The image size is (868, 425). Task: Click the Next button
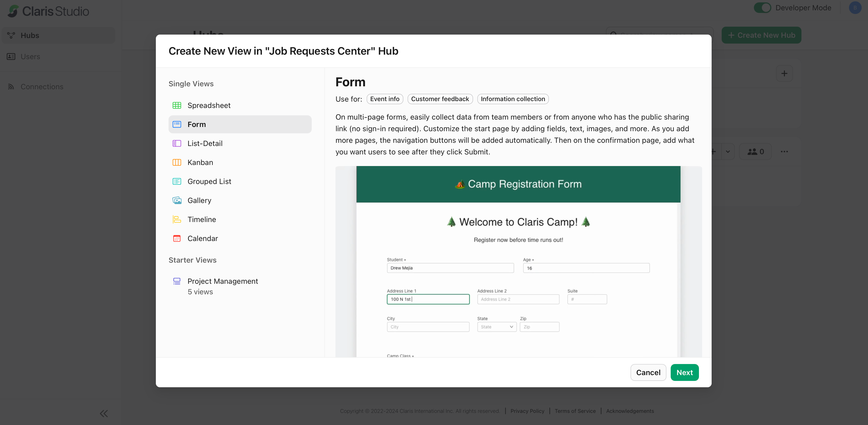(684, 372)
